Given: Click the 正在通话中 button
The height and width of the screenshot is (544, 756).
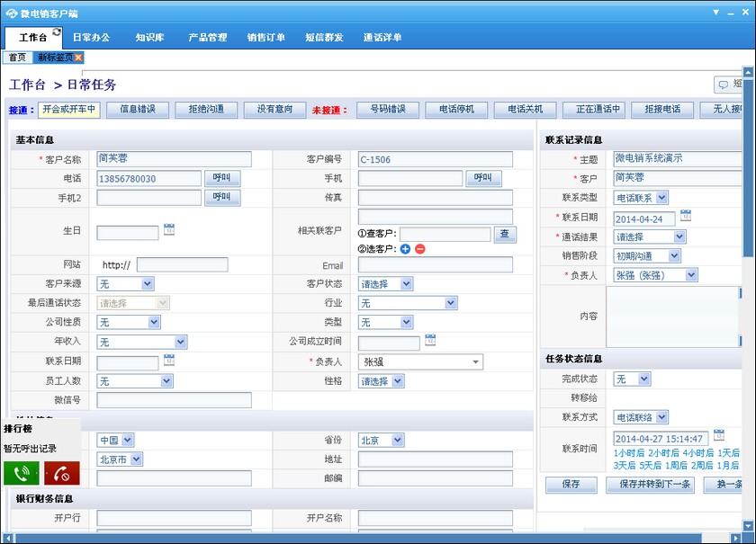Looking at the screenshot, I should (x=594, y=110).
